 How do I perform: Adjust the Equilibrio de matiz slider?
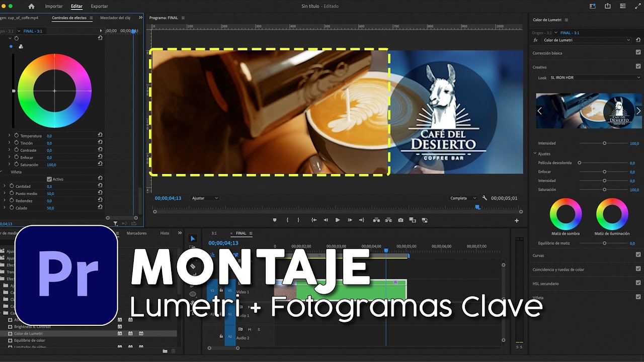604,243
